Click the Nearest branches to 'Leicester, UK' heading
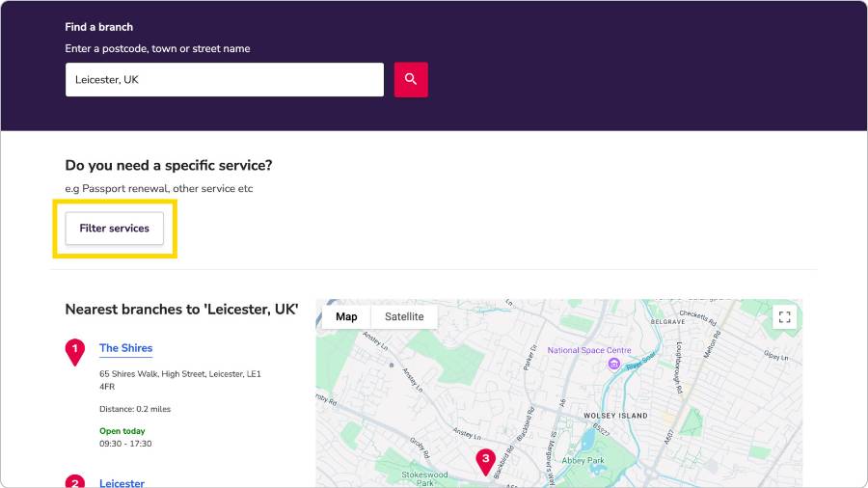 181,310
